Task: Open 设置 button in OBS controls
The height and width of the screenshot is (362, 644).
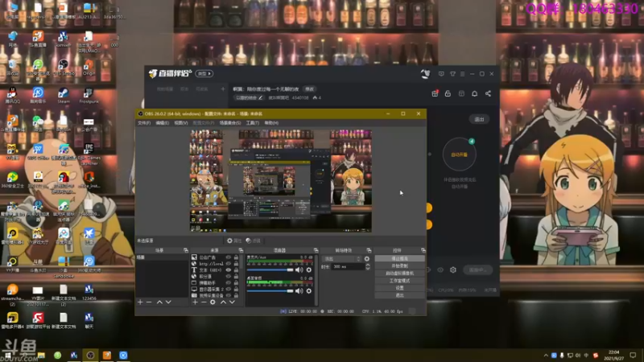Action: tap(399, 288)
